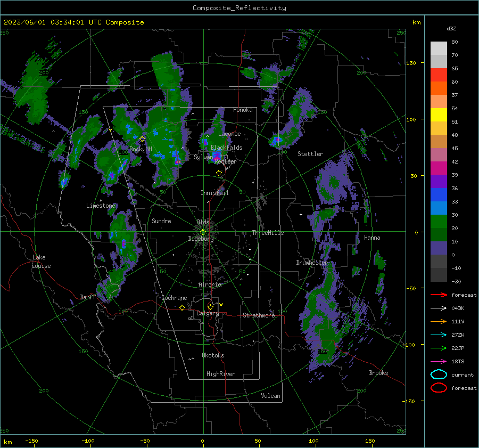Select the 33 dBZ blue color swatch

[439, 208]
